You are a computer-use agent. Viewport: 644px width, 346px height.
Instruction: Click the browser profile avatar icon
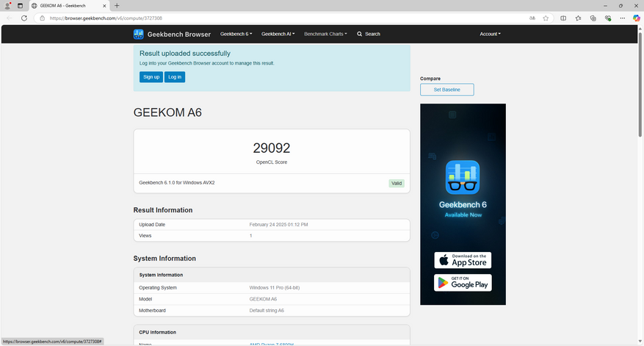[x=7, y=6]
